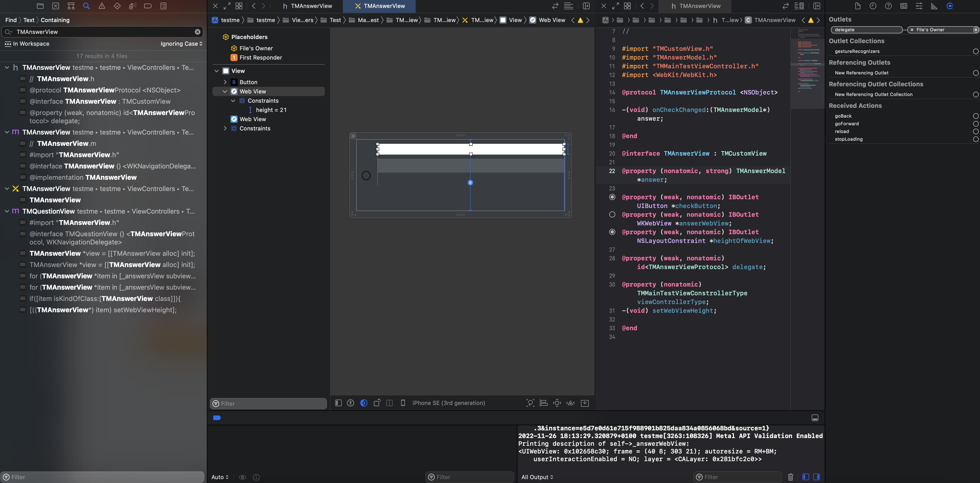Select the TMAnswerView xib tab
The image size is (980, 483).
pyautogui.click(x=380, y=6)
